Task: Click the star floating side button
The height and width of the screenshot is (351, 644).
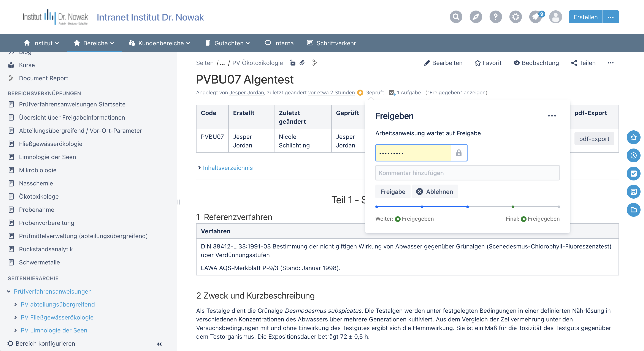Action: click(633, 137)
